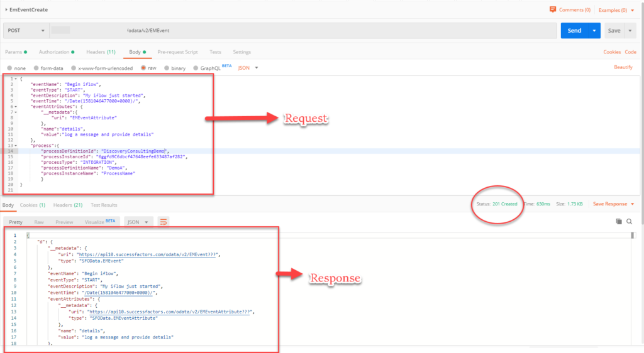
Task: Click the /Date(1581046477000+0000)/ link in response
Action: 119,293
